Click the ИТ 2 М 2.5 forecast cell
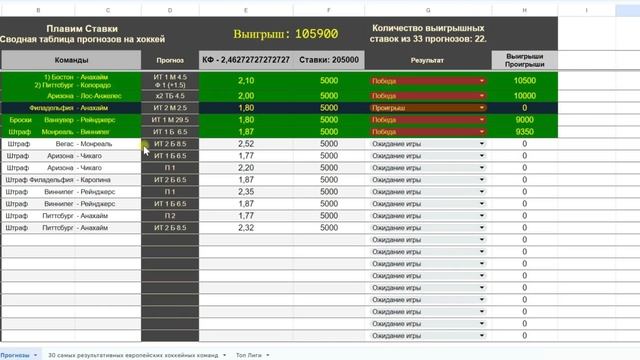The image size is (640, 360). point(170,108)
